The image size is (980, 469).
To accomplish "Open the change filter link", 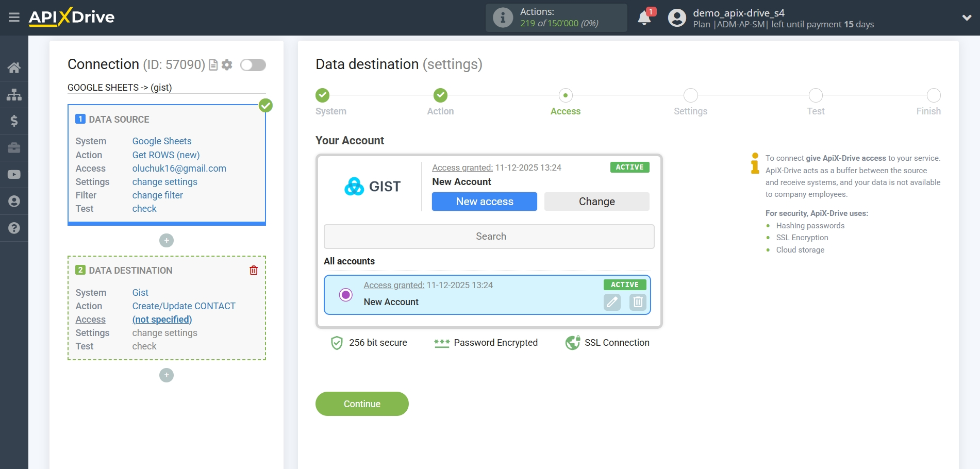I will coord(157,195).
